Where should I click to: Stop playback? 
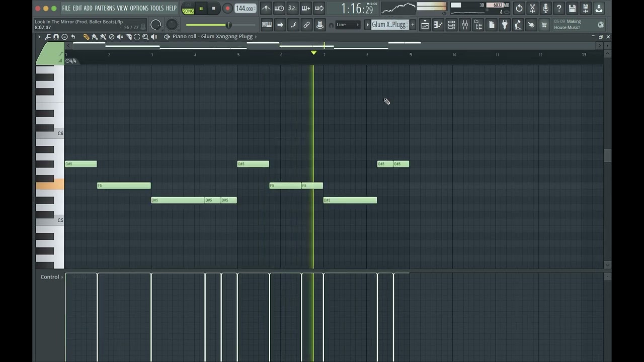pos(213,9)
